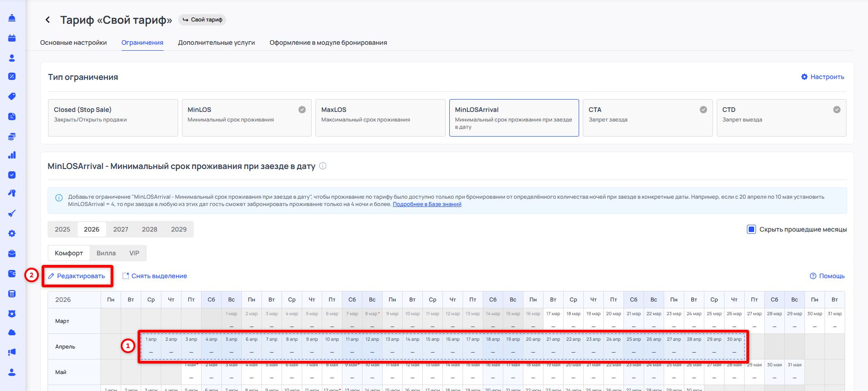868x391 pixels.
Task: Open the sidebar gear settings icon
Action: tap(12, 233)
